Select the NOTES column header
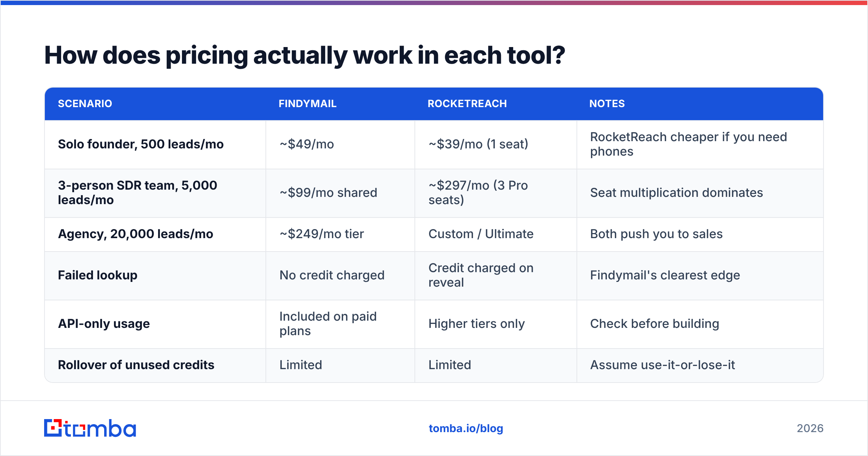868x456 pixels. (x=607, y=104)
